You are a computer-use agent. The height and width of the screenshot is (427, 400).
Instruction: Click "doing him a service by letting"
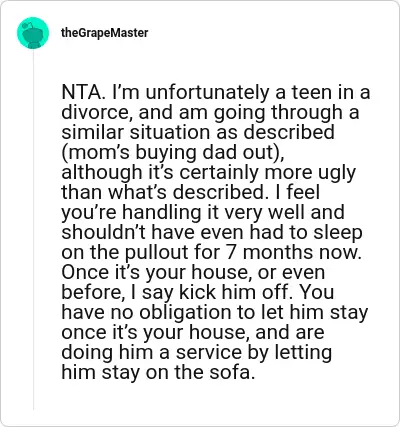[197, 353]
